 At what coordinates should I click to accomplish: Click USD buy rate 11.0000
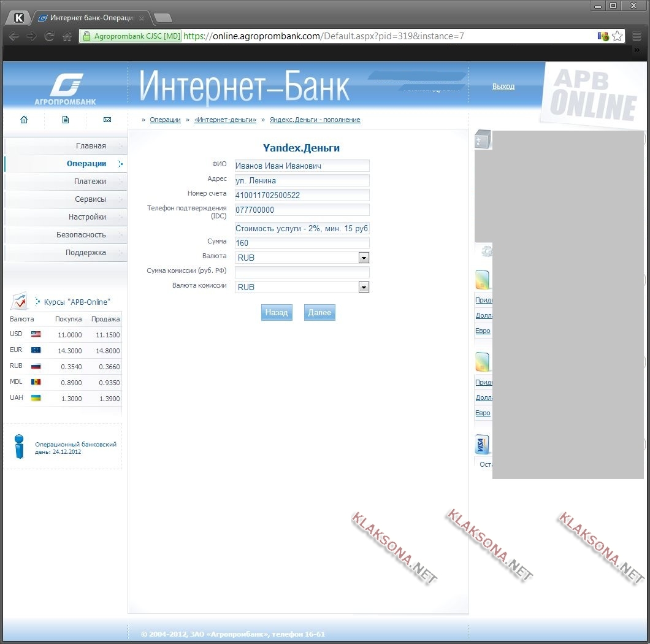point(70,335)
